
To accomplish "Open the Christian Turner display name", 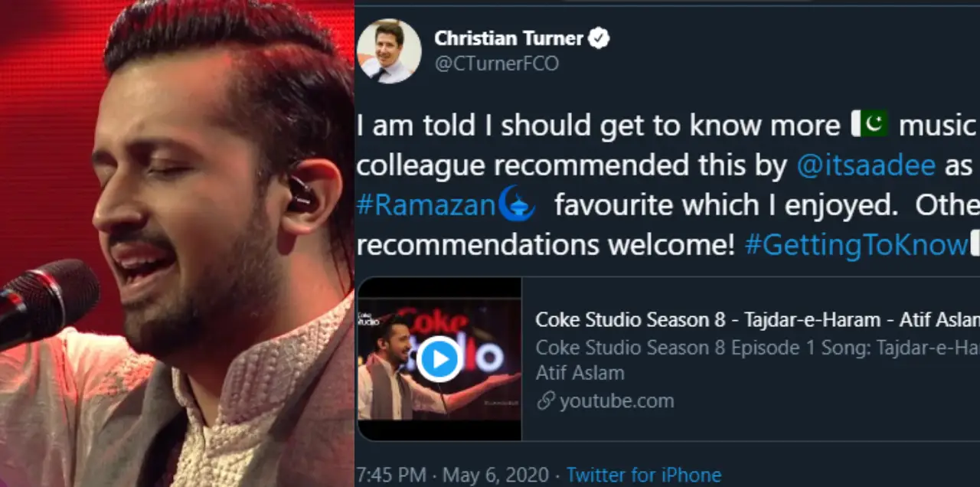I will [x=508, y=38].
